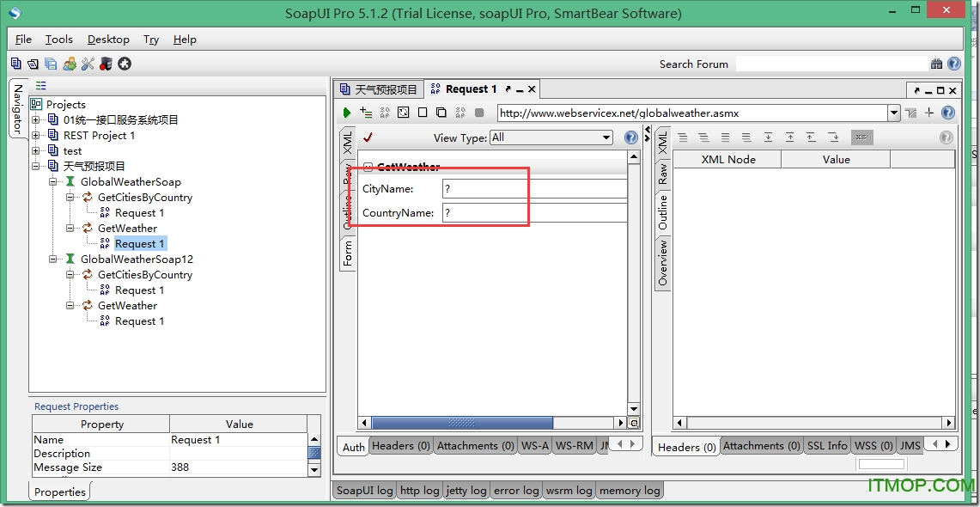Show the memory log tab

coord(630,490)
